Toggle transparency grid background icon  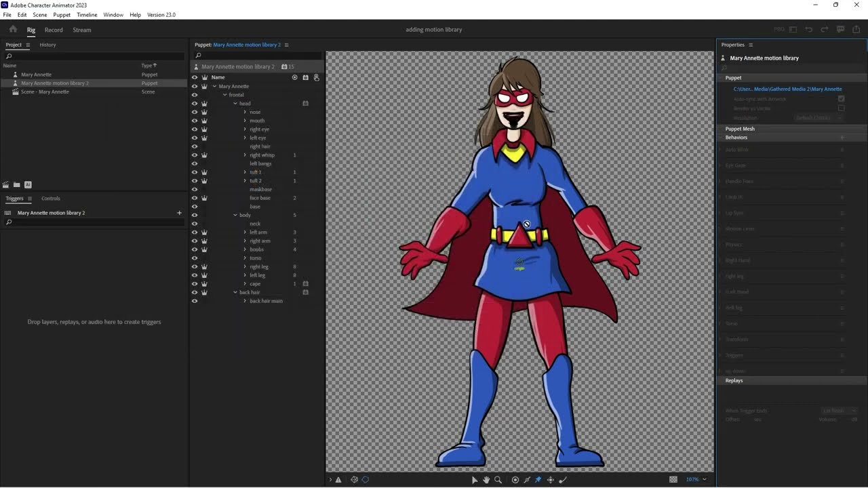tap(673, 479)
